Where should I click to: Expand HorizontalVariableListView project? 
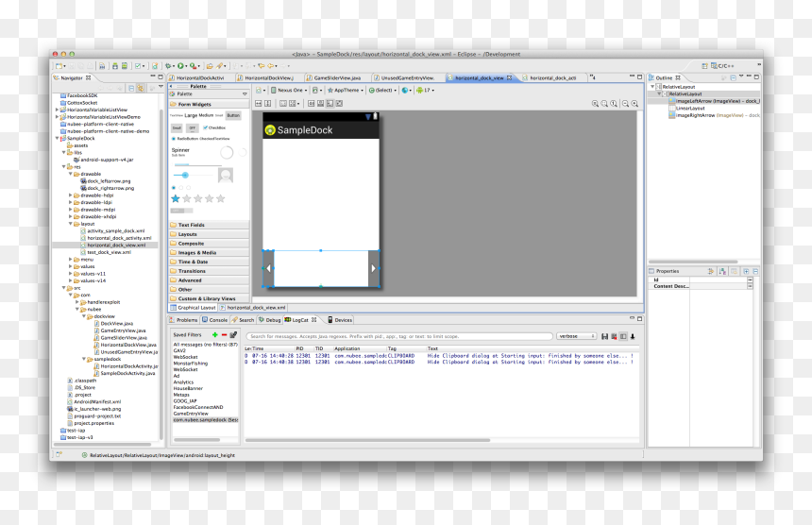click(x=57, y=110)
